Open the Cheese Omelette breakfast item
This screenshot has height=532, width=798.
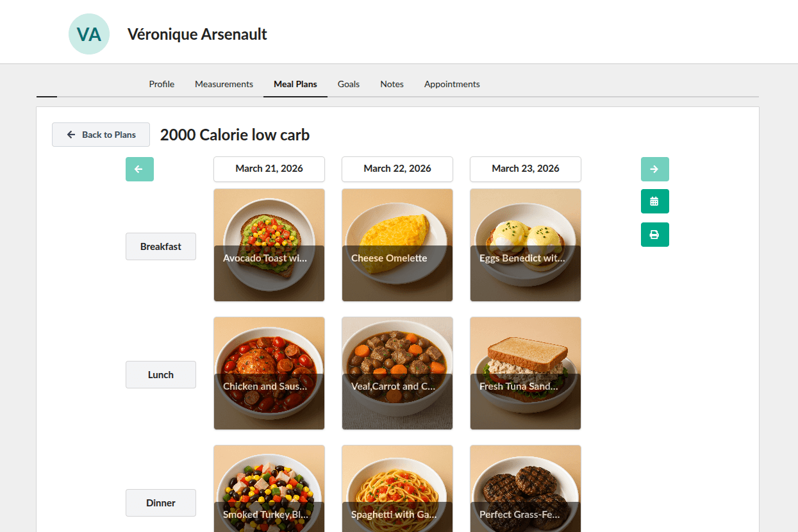coord(397,245)
